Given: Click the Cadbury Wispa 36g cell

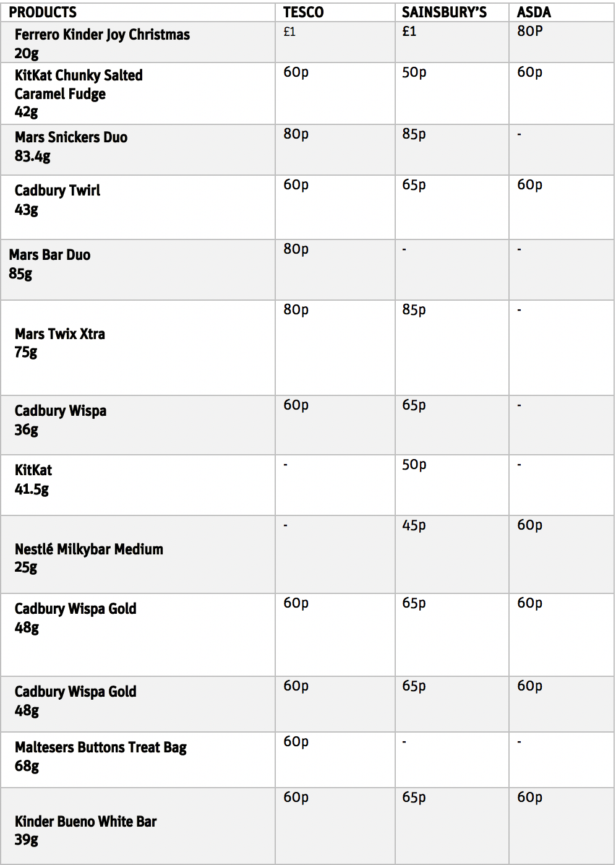Looking at the screenshot, I should [137, 425].
